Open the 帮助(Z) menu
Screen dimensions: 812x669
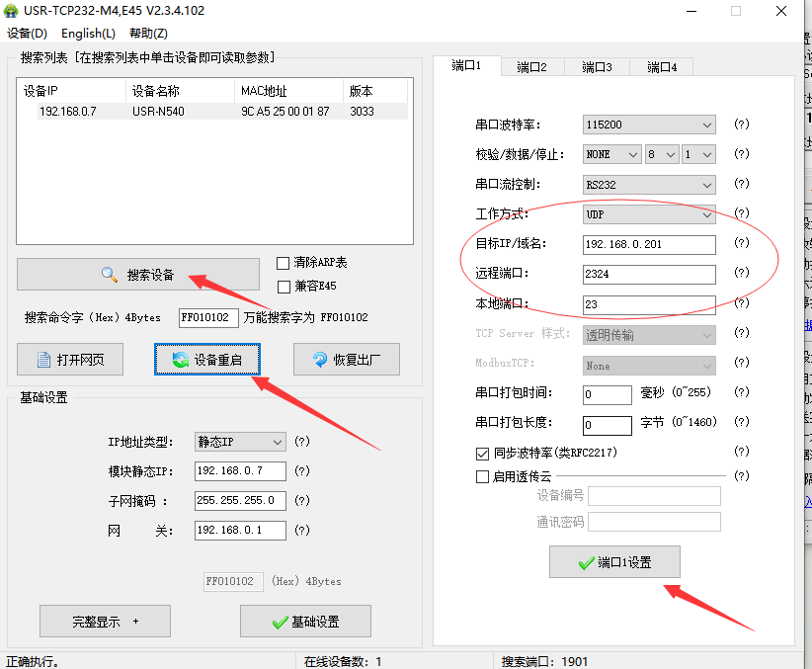148,34
